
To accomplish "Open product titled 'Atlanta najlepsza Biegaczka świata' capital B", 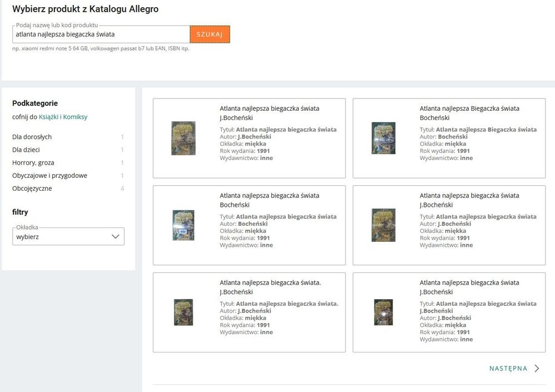I will (x=469, y=108).
